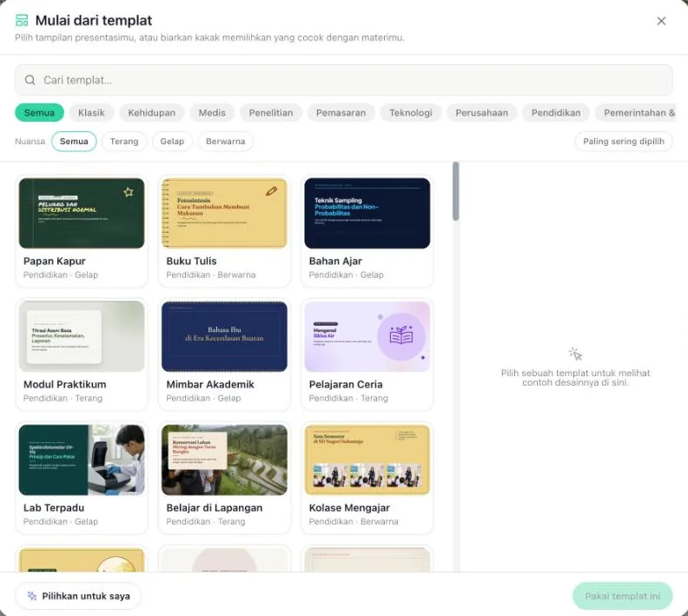
Task: Click 'Pendidikan · Gelap' under Lab Terpadu
Action: coord(61,521)
